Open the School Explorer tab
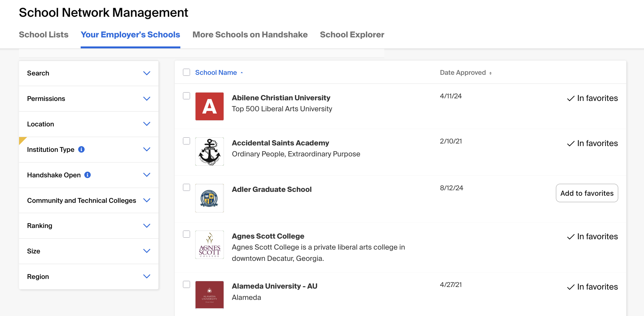This screenshot has width=644, height=316. [x=352, y=35]
